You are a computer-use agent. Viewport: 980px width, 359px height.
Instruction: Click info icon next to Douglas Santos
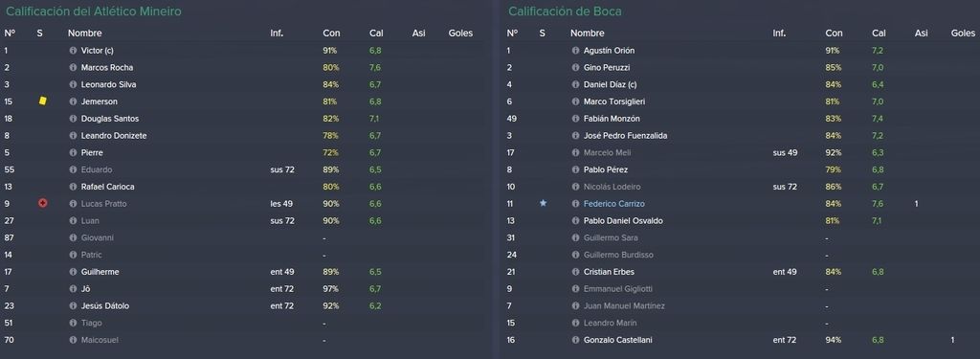coord(73,119)
